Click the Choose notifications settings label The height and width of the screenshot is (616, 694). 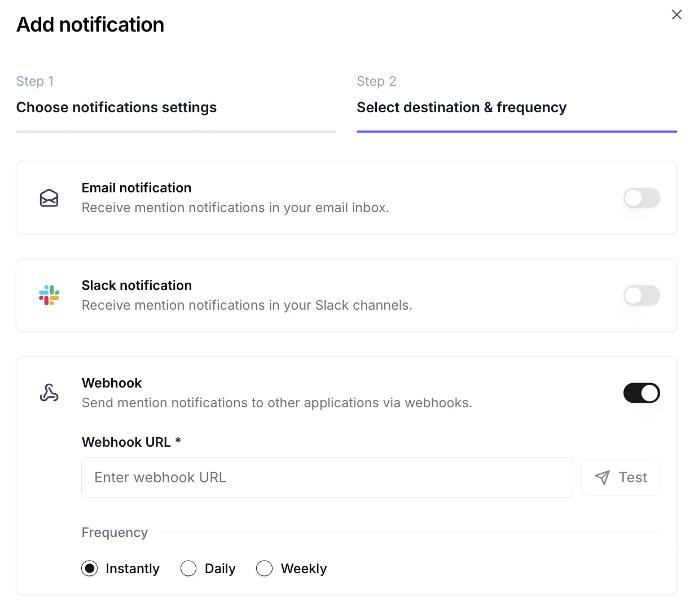coord(116,107)
